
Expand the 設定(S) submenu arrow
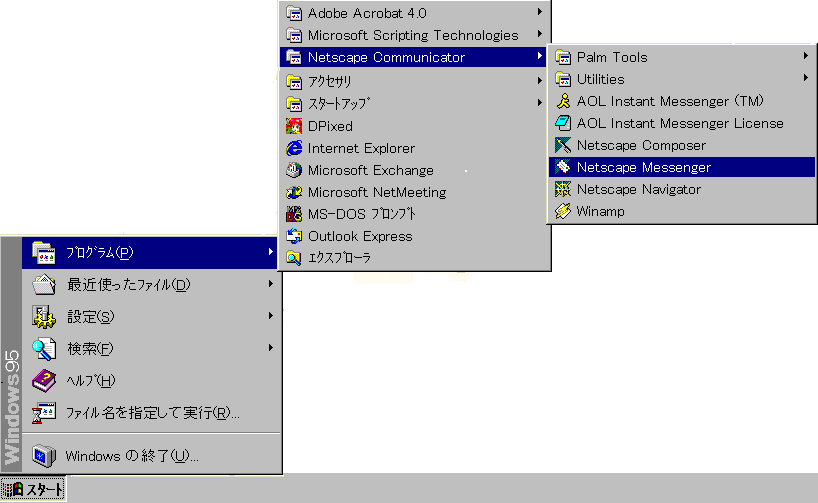tap(270, 316)
